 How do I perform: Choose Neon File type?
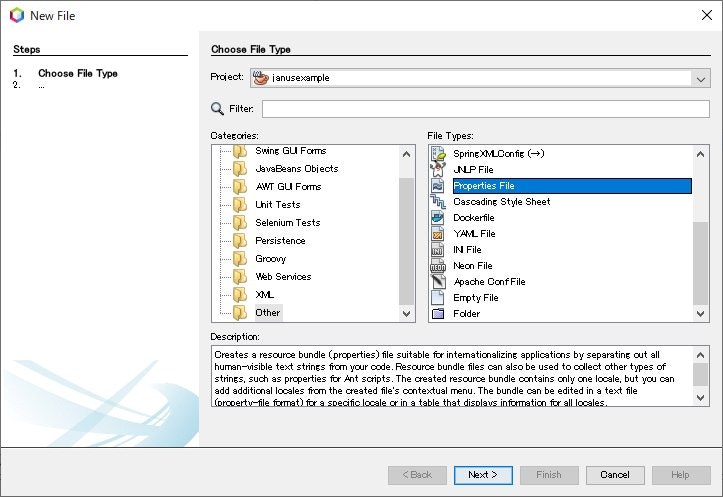pyautogui.click(x=473, y=266)
